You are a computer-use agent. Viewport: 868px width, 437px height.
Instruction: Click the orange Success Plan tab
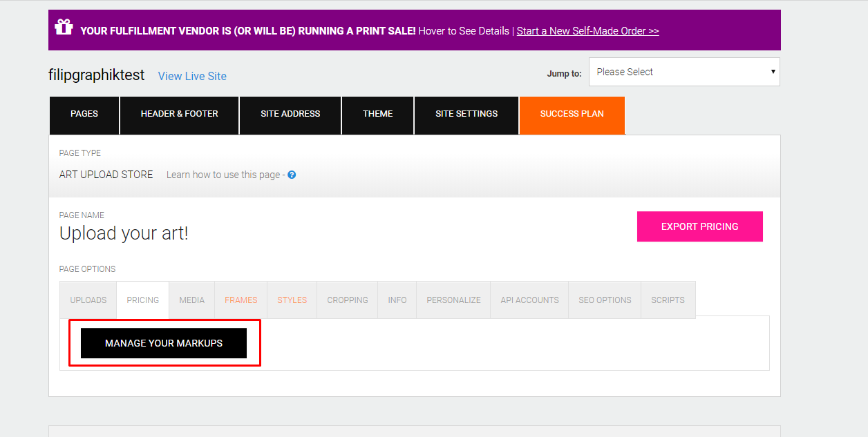point(572,114)
